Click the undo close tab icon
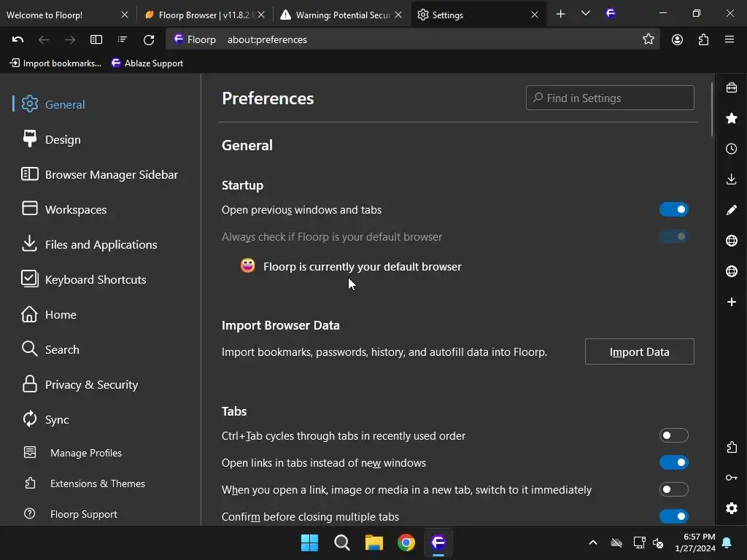Viewport: 747px width, 560px height. point(18,39)
